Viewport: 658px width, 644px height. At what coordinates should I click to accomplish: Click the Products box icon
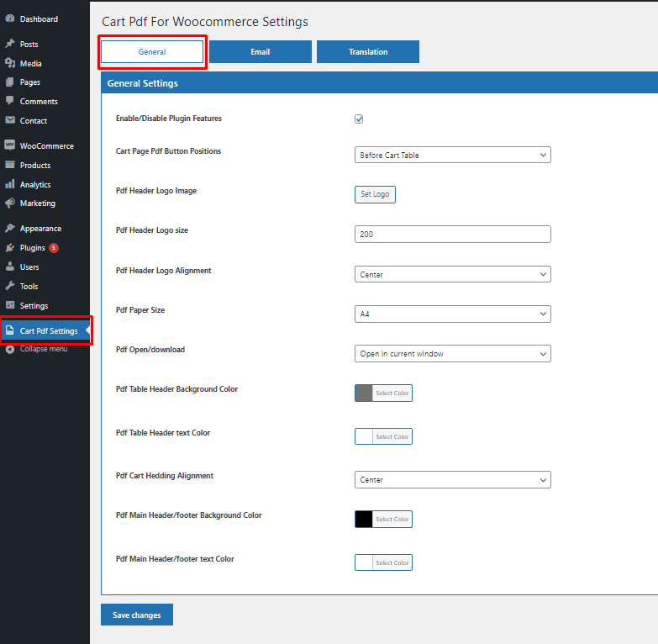(9, 165)
